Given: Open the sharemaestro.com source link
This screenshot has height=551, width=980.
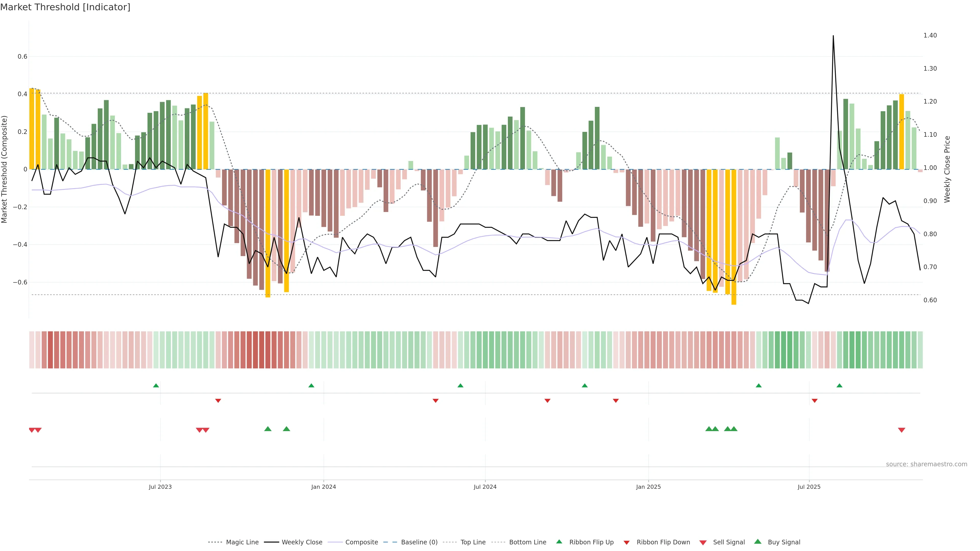Looking at the screenshot, I should (x=926, y=464).
